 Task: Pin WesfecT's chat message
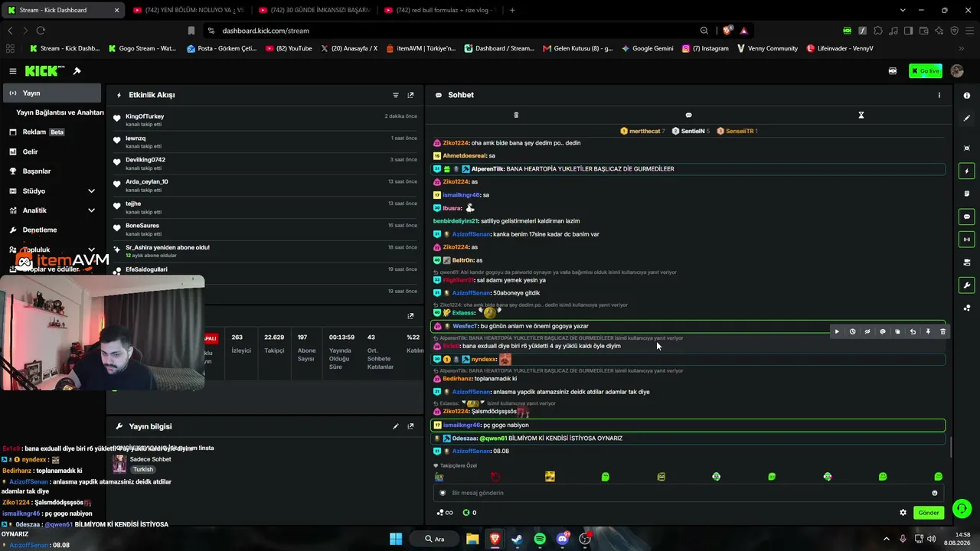(x=928, y=332)
